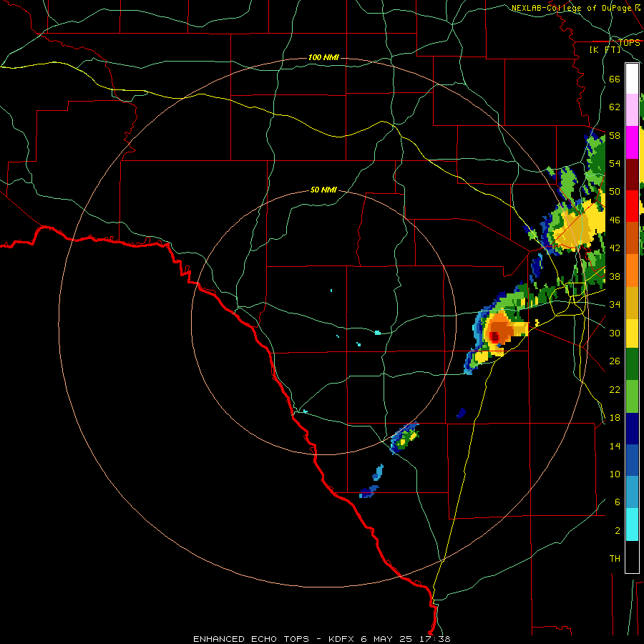Select the magenta legend color swatch
The width and height of the screenshot is (644, 644).
click(632, 142)
